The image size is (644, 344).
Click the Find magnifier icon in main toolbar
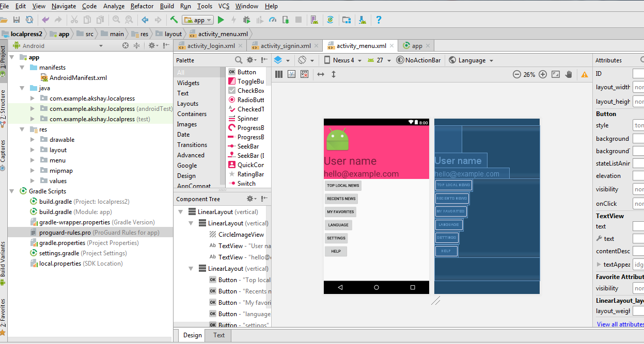(116, 20)
